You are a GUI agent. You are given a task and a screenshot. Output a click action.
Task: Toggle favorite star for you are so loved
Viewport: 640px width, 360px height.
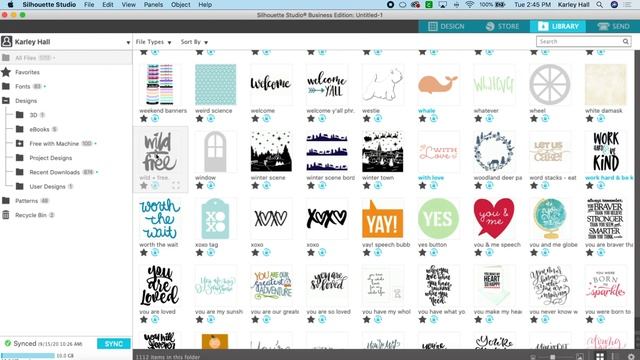coord(311,319)
